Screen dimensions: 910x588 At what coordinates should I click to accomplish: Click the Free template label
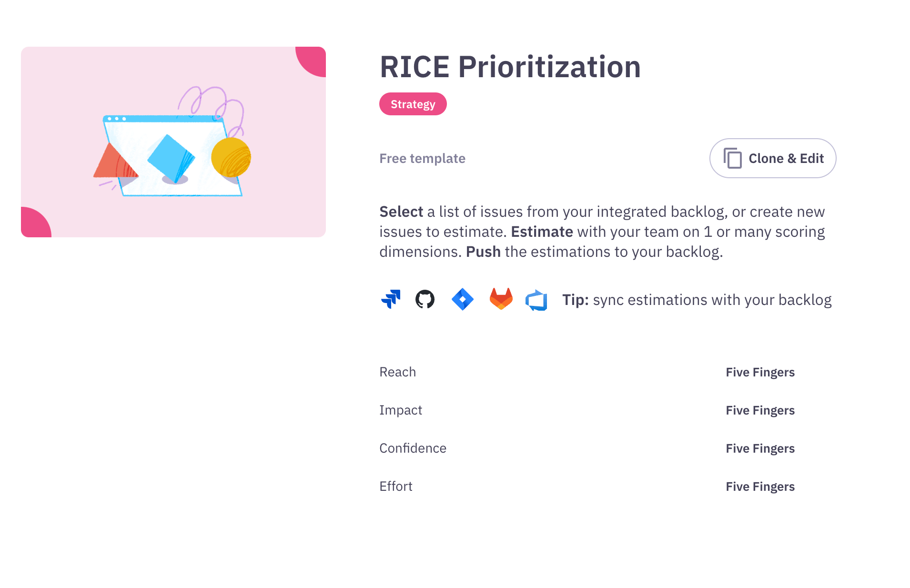click(x=422, y=158)
